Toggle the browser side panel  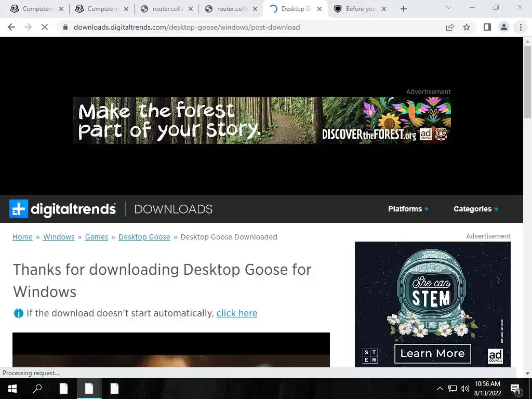[x=487, y=27]
